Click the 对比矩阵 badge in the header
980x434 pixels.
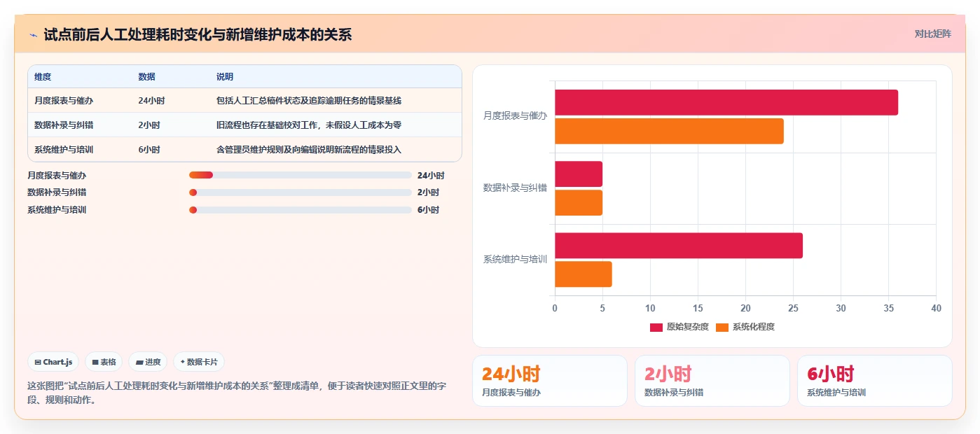point(932,34)
